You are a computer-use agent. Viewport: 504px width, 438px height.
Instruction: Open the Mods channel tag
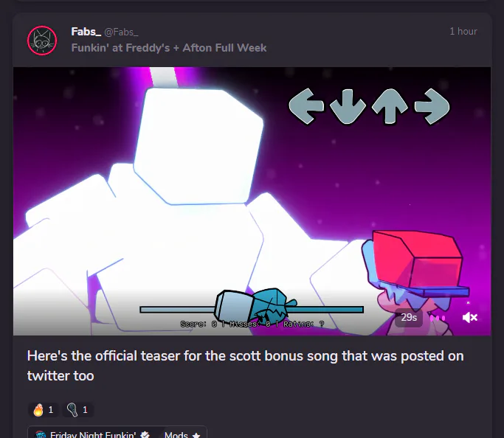click(182, 435)
